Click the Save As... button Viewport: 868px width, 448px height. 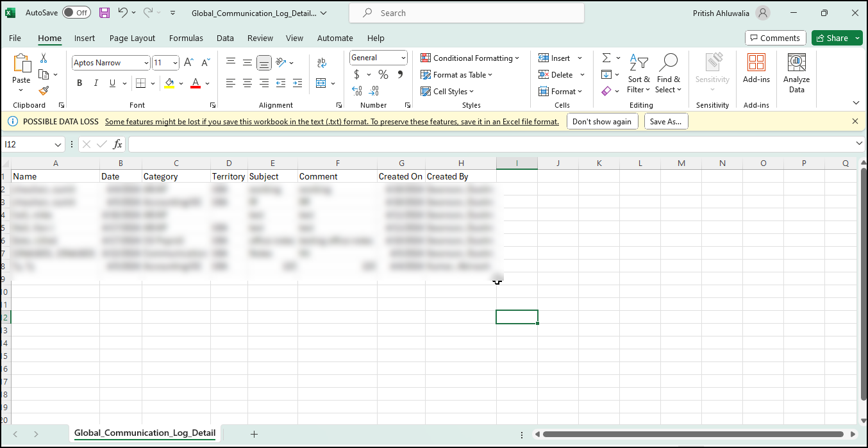point(665,122)
